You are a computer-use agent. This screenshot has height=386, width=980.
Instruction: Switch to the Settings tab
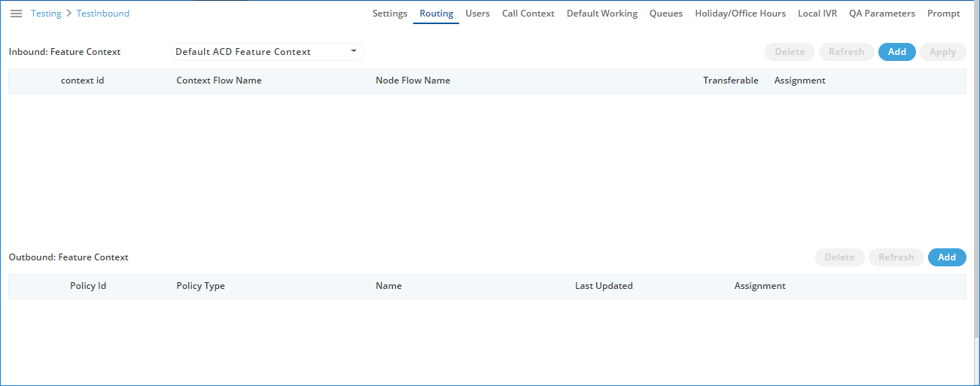point(390,14)
